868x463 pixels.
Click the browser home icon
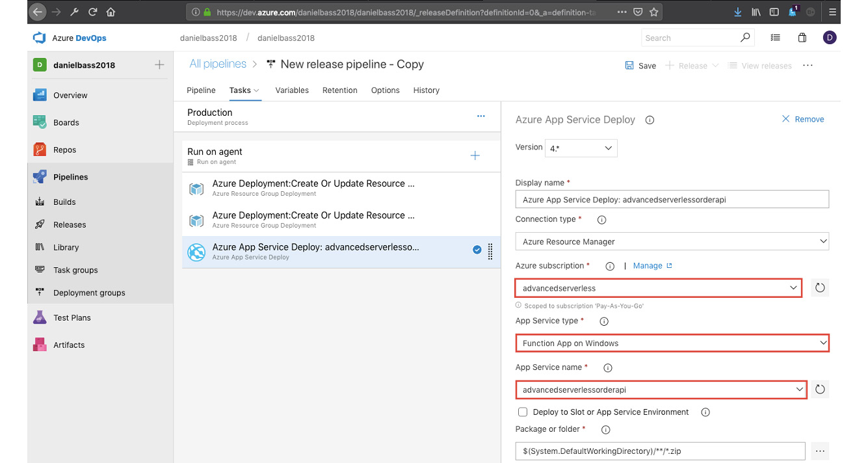[x=111, y=12]
